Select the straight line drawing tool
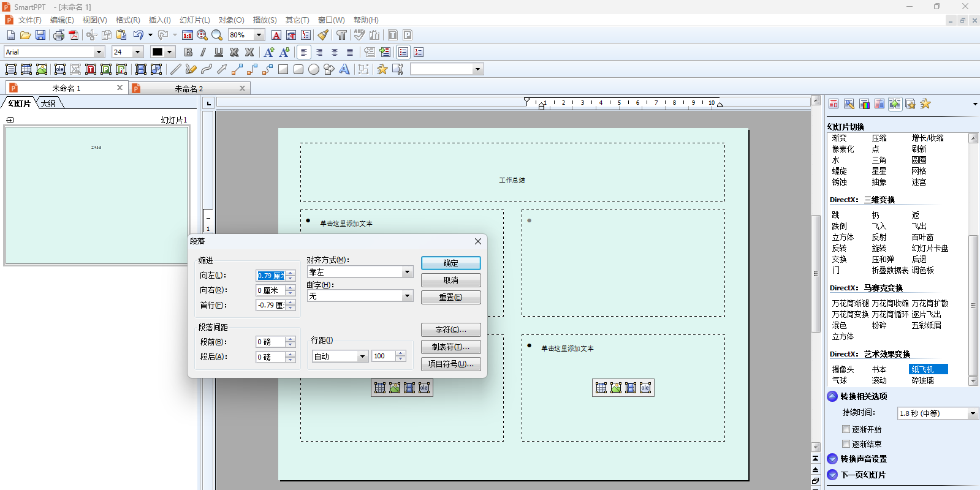The height and width of the screenshot is (490, 980). [x=175, y=69]
